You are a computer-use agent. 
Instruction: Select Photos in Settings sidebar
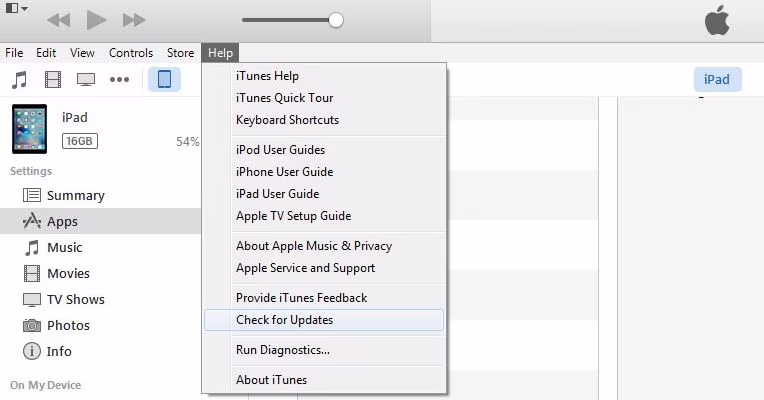pyautogui.click(x=68, y=326)
